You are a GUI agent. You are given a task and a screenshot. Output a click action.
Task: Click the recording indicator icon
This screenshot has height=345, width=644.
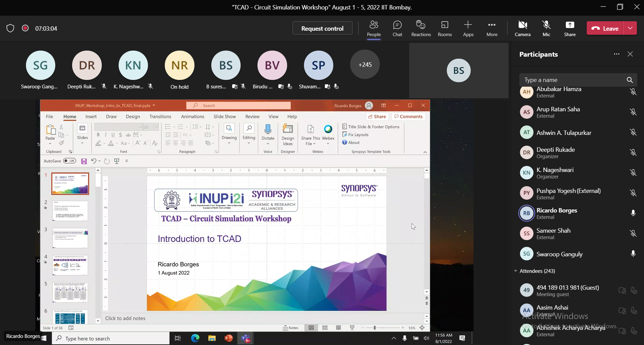(x=25, y=28)
